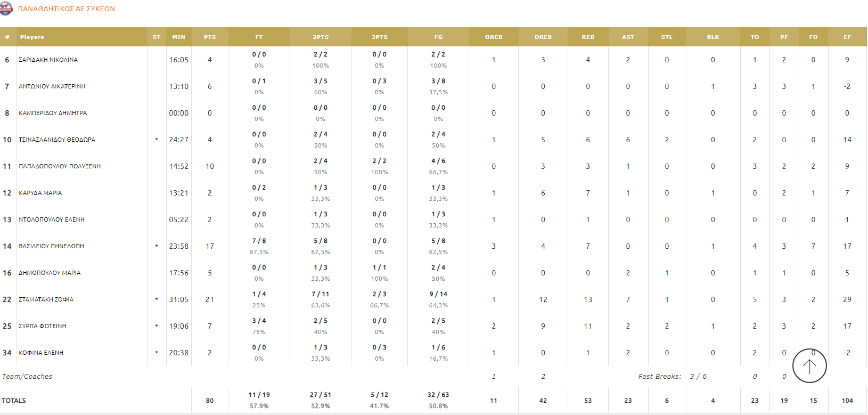The image size is (868, 415).
Task: Sort by PTS column header
Action: pos(210,37)
